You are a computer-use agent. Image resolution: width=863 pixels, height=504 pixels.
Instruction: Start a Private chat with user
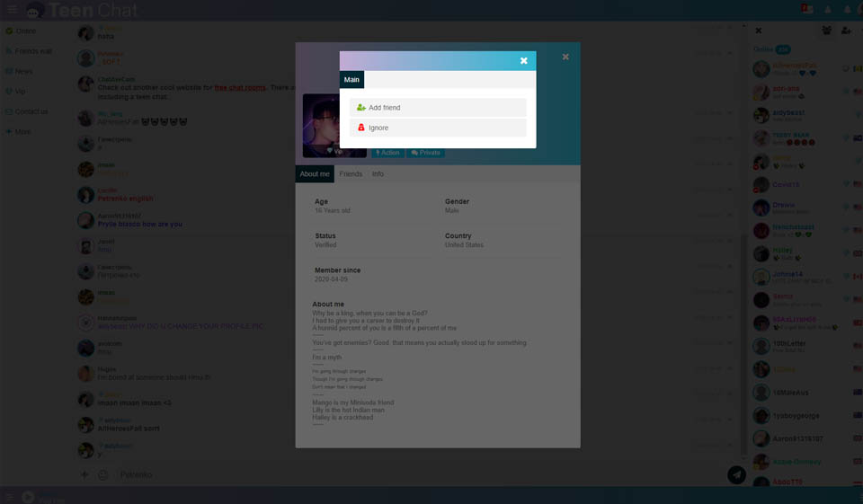tap(425, 153)
